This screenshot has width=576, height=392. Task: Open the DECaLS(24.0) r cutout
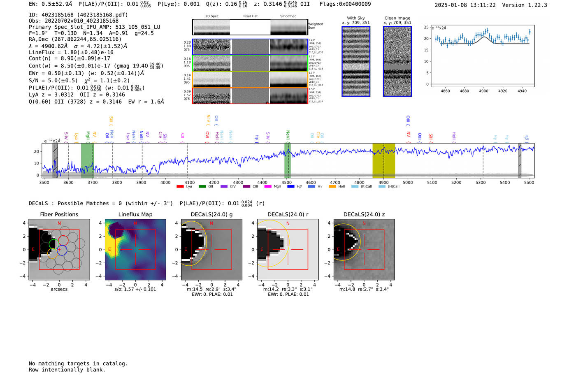click(288, 249)
